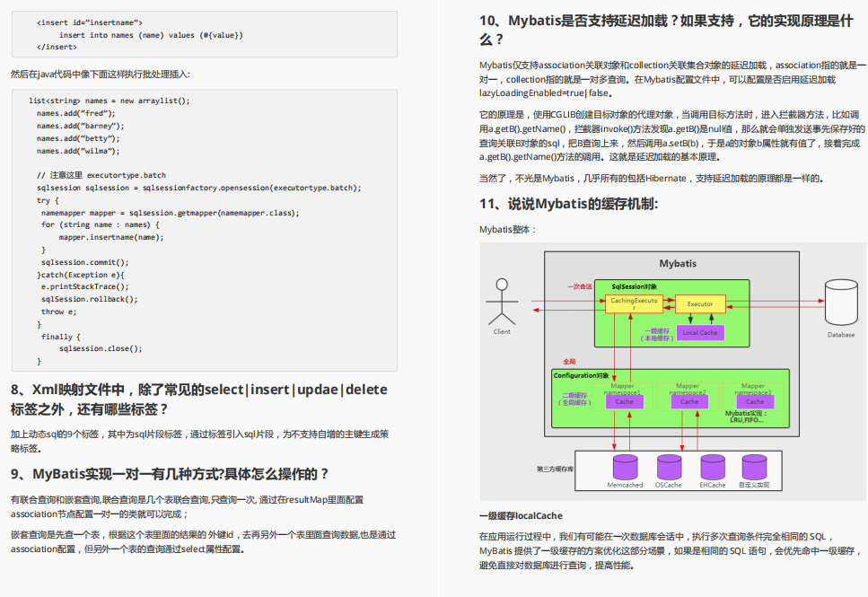Select the EHCache cylinder icon
Image resolution: width=868 pixels, height=597 pixels.
click(x=713, y=465)
